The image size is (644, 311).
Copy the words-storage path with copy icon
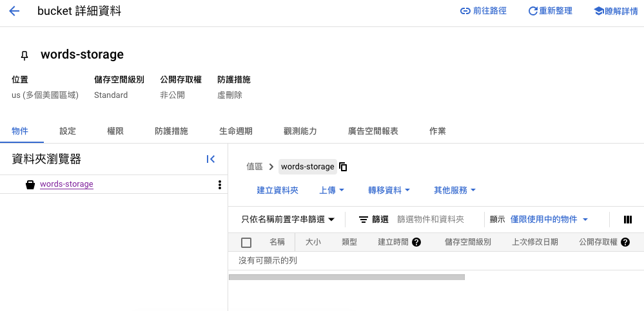344,167
